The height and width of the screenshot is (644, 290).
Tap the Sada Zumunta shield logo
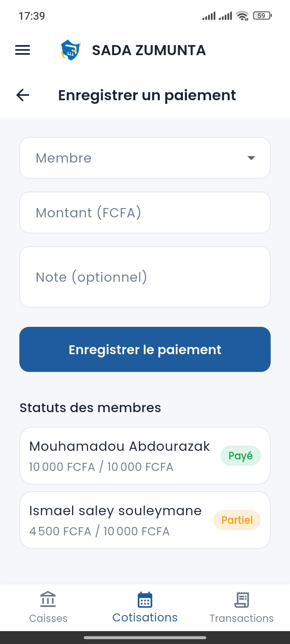pos(70,50)
